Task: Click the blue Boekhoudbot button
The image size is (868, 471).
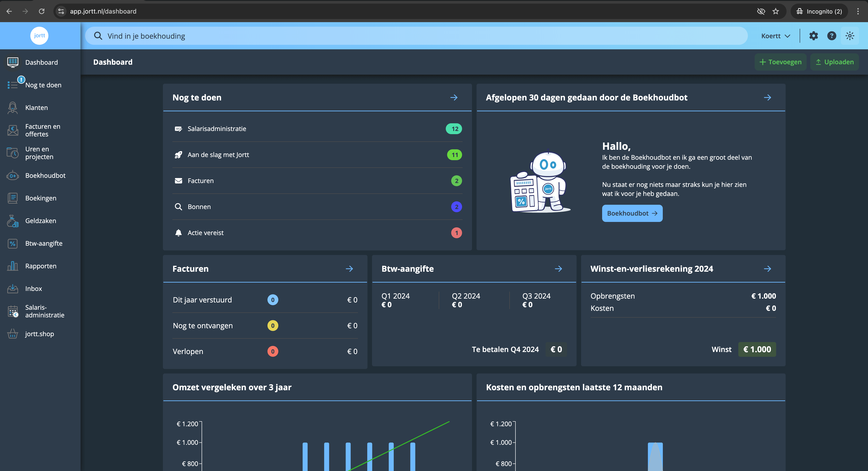Action: pos(632,213)
